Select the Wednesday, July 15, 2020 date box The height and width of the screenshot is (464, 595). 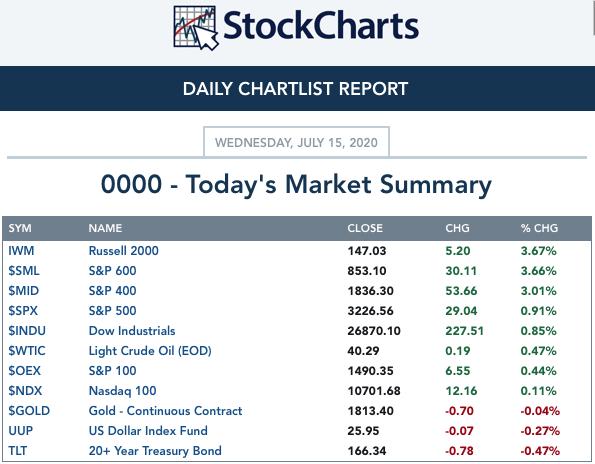click(296, 142)
